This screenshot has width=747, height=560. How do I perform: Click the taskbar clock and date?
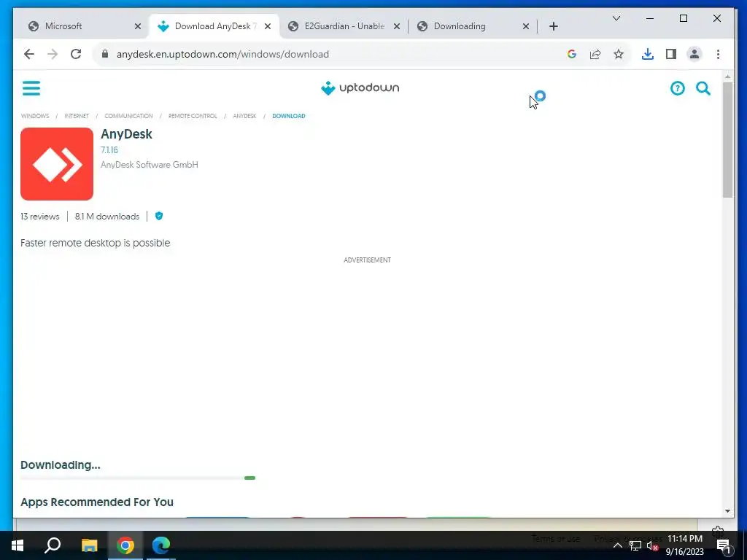684,545
